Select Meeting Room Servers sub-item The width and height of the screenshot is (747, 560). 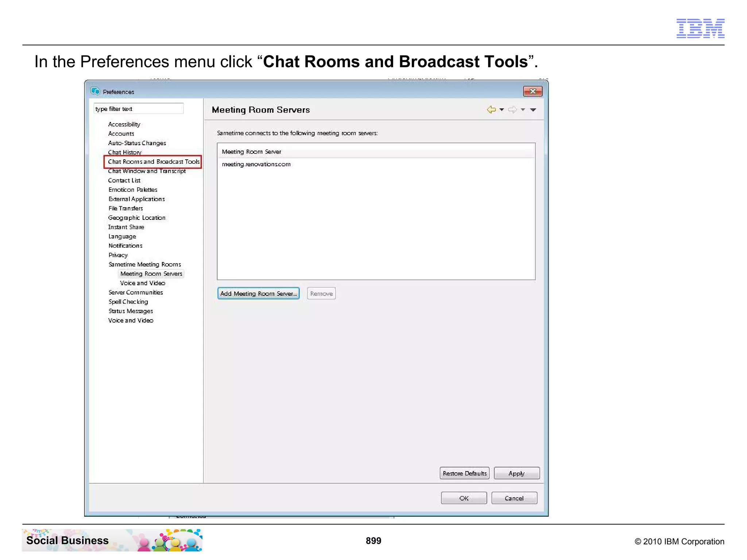pyautogui.click(x=151, y=274)
